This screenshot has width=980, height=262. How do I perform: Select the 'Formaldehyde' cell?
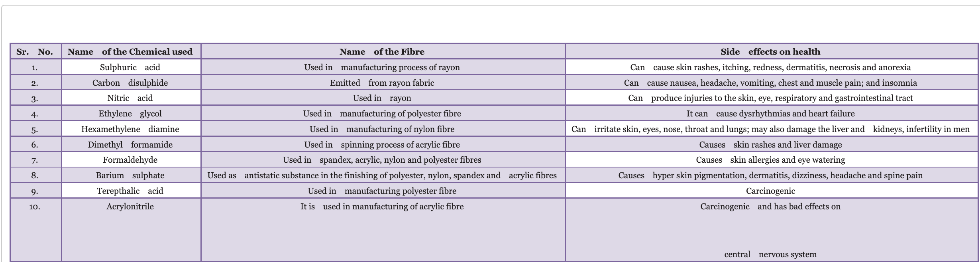coord(131,160)
